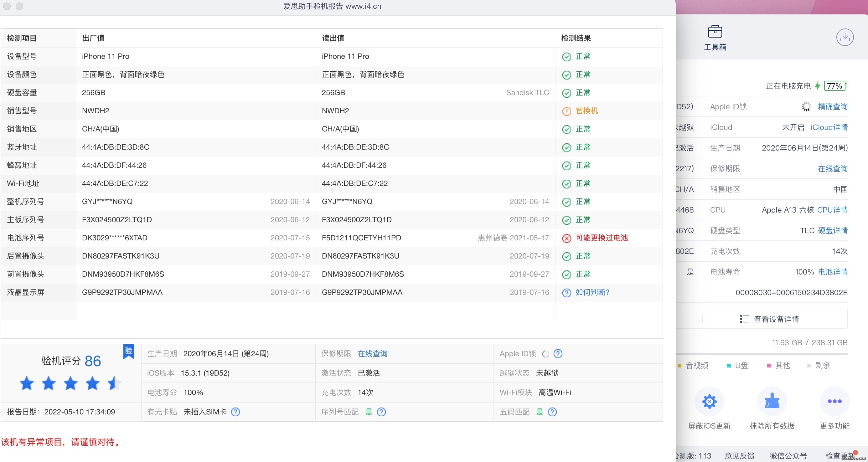The image size is (868, 462).
Task: Click the 其他 legend color swatch
Action: click(769, 366)
